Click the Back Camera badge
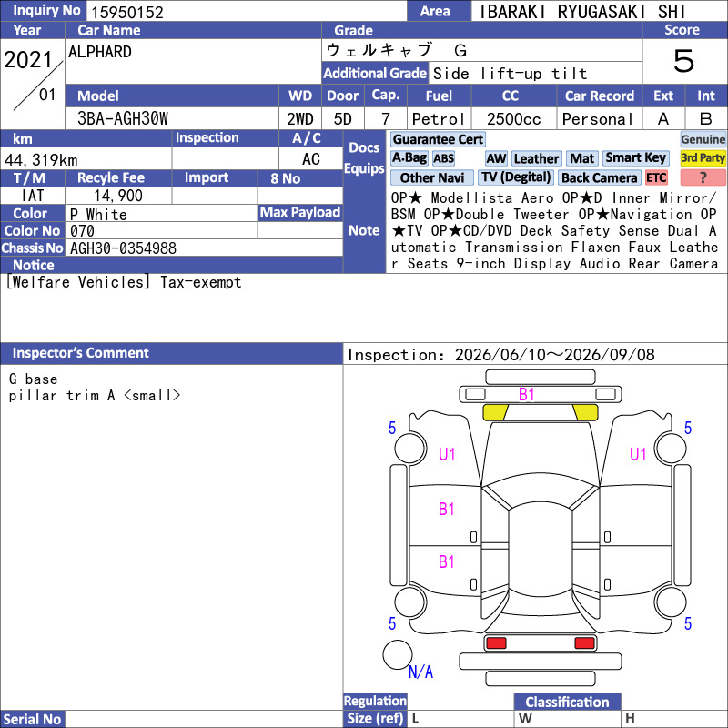This screenshot has width=728, height=728. 599,177
